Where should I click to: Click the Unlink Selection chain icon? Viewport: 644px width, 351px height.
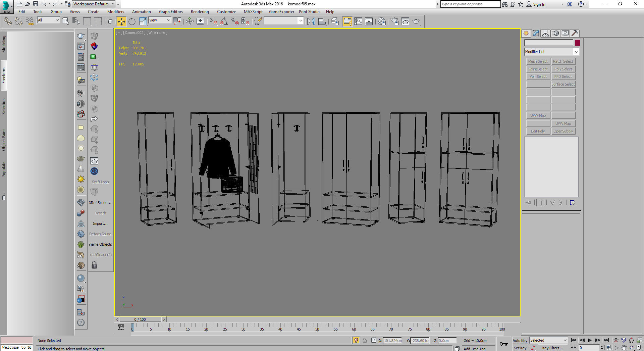pyautogui.click(x=18, y=21)
